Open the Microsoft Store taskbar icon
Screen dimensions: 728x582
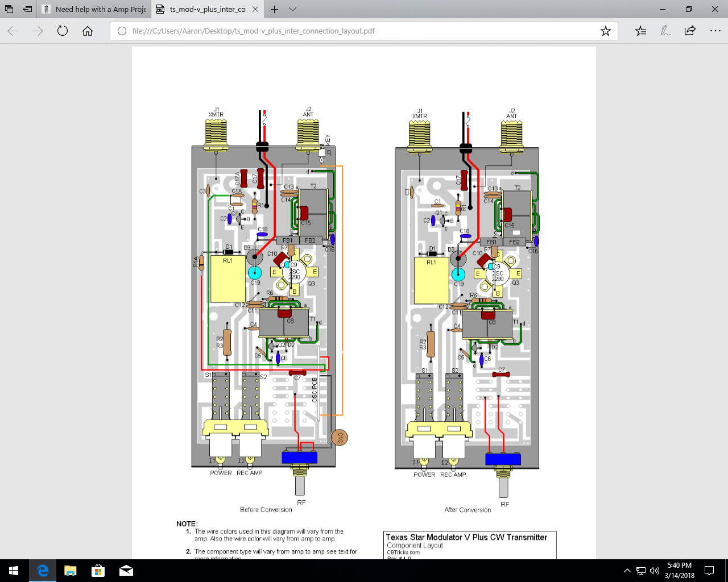pos(98,570)
